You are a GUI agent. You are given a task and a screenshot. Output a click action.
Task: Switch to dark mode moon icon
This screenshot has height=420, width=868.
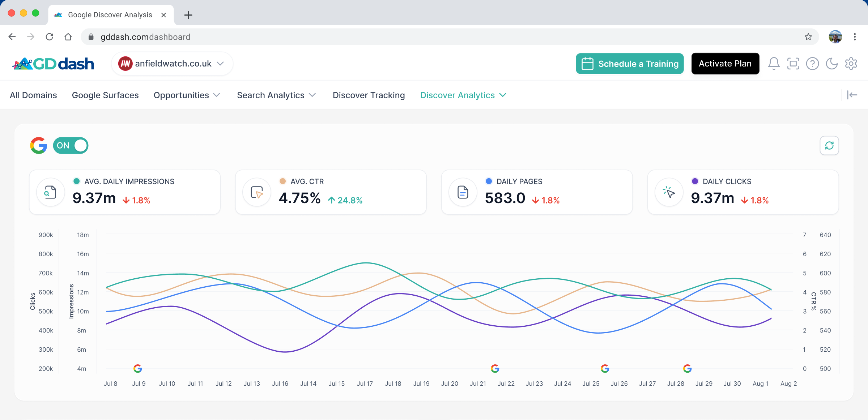pos(832,64)
